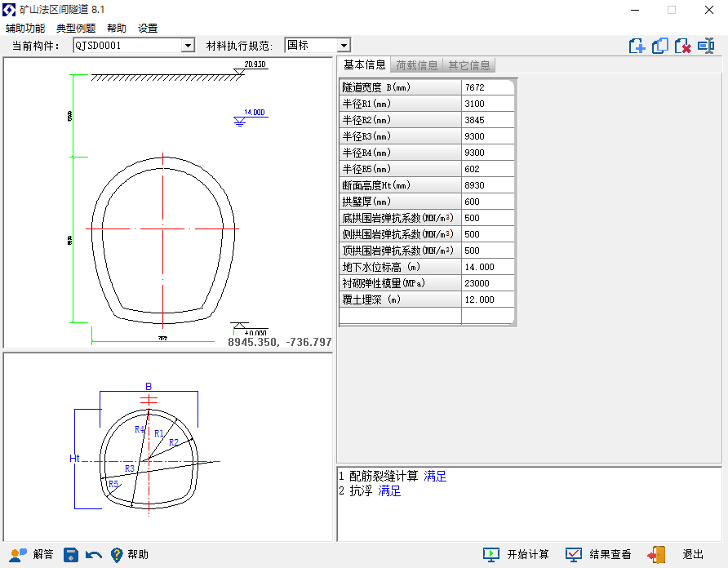
Task: Click the blue 14.000 water level marker
Action: click(251, 117)
